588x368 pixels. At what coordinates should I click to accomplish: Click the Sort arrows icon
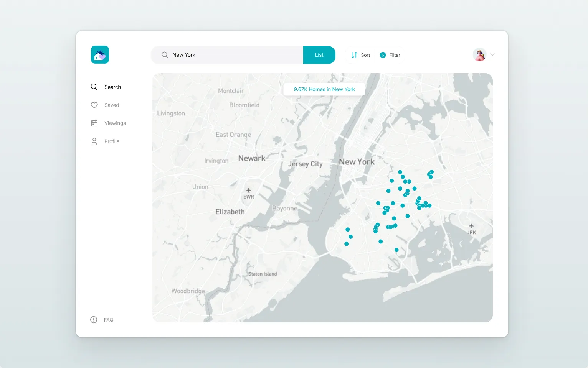[354, 55]
